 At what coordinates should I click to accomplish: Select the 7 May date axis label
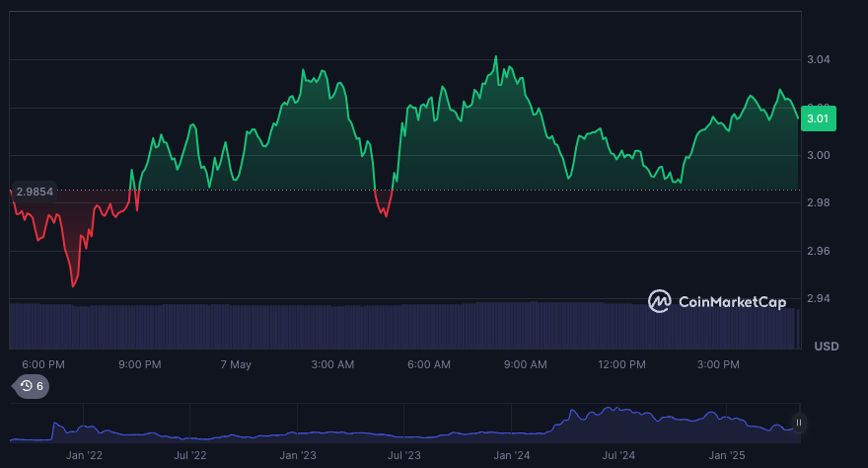tap(236, 364)
